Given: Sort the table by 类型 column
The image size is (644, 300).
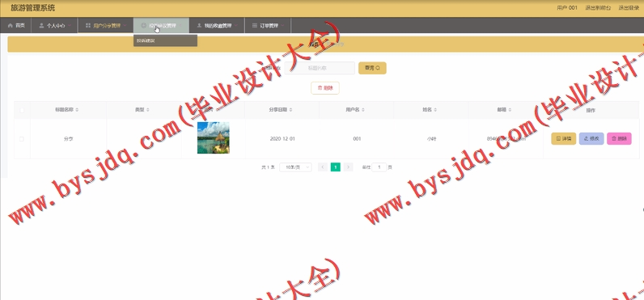Looking at the screenshot, I should tap(148, 110).
